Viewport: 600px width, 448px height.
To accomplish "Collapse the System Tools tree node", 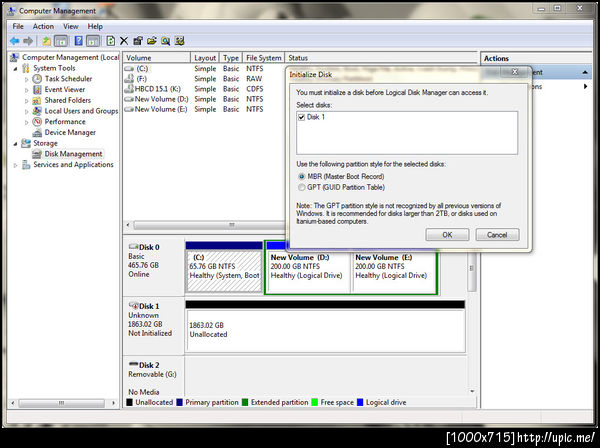I will tap(16, 68).
